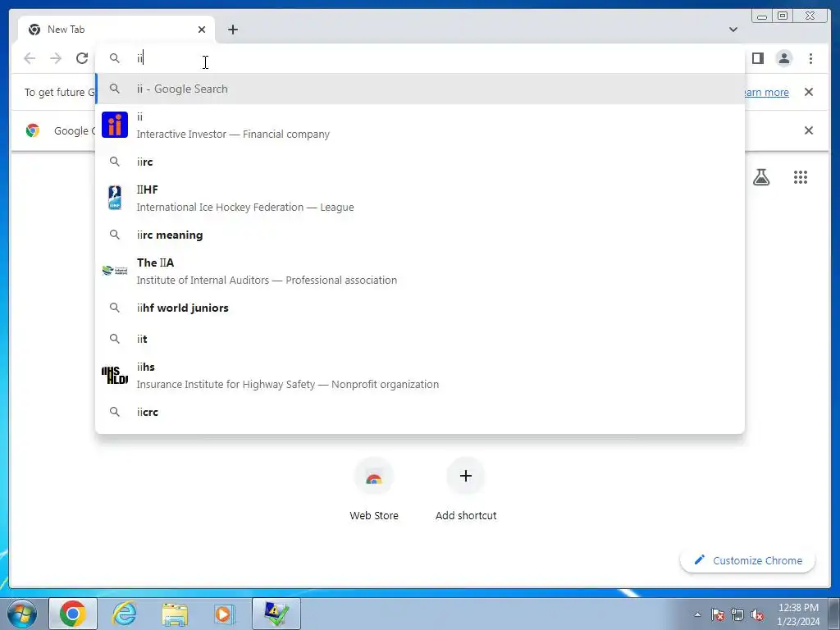The image size is (840, 630).
Task: Open the side panel icon
Action: tap(757, 58)
